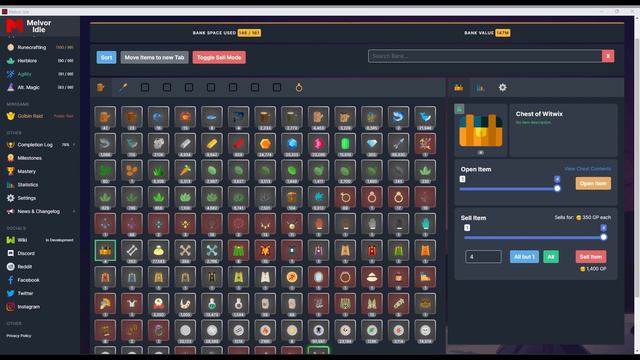
Task: Click the green All button
Action: [551, 257]
